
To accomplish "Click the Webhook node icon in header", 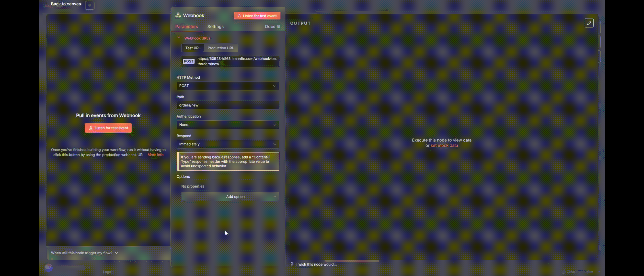I will coord(178,15).
